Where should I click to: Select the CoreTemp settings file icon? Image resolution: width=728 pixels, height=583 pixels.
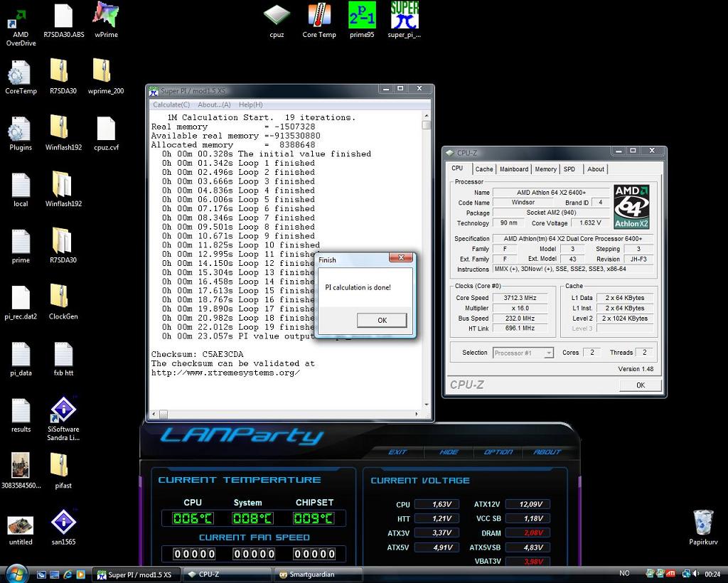pos(21,77)
